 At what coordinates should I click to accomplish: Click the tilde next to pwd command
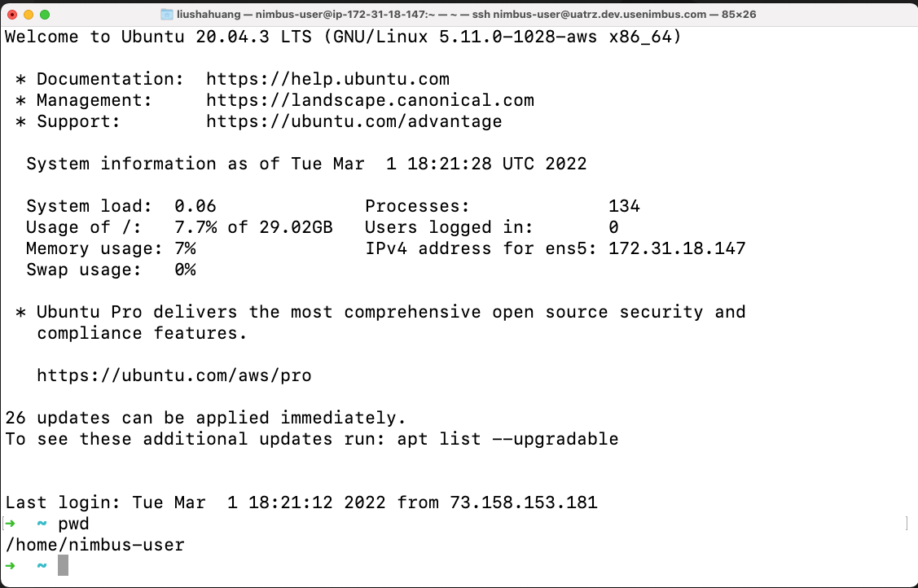[42, 523]
